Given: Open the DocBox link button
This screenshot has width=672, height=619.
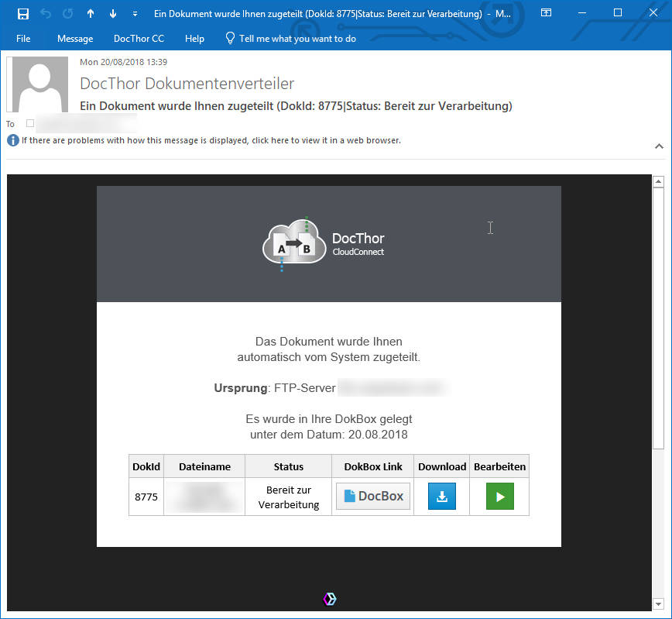Looking at the screenshot, I should coord(373,497).
